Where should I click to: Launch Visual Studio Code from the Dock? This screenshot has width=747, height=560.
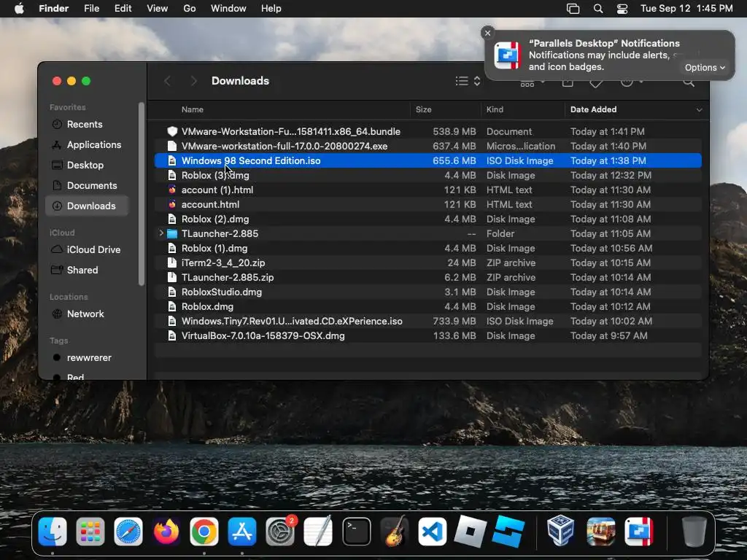coord(433,531)
